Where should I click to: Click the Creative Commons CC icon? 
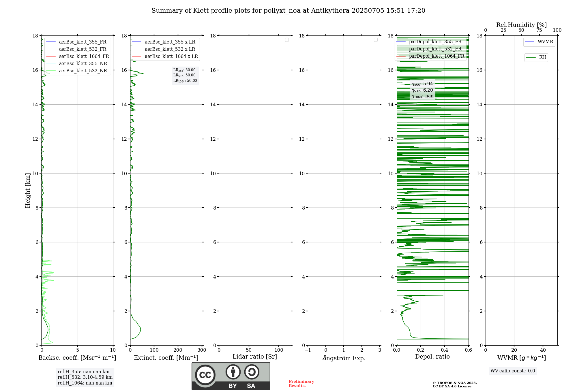pyautogui.click(x=205, y=375)
